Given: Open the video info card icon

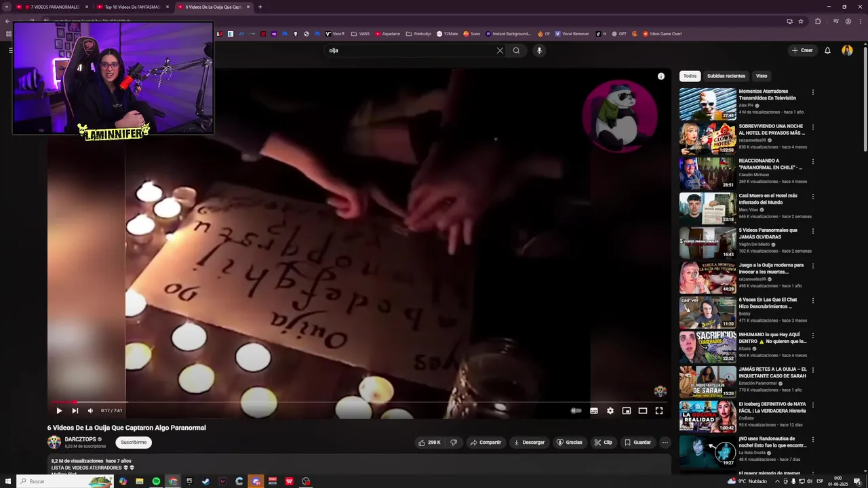Looking at the screenshot, I should pyautogui.click(x=661, y=77).
